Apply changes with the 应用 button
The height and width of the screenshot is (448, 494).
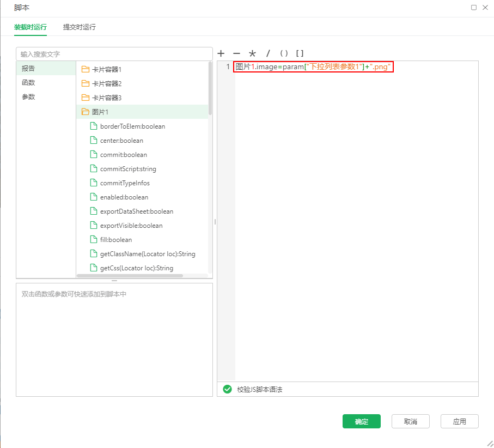459,421
